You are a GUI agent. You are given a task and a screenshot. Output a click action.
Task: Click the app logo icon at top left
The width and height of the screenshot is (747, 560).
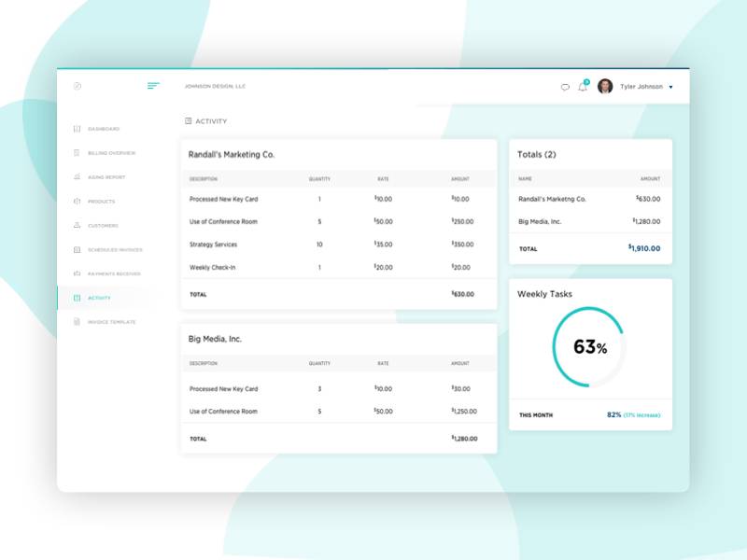(78, 86)
